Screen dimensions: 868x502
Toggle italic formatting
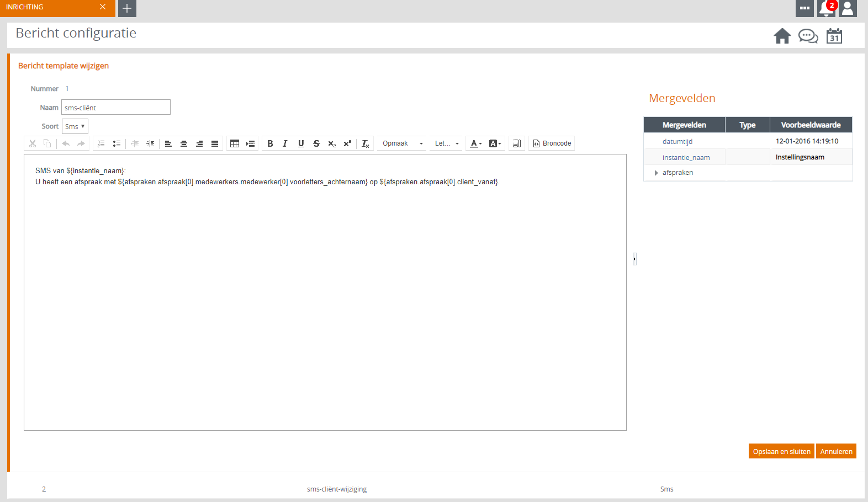[285, 143]
